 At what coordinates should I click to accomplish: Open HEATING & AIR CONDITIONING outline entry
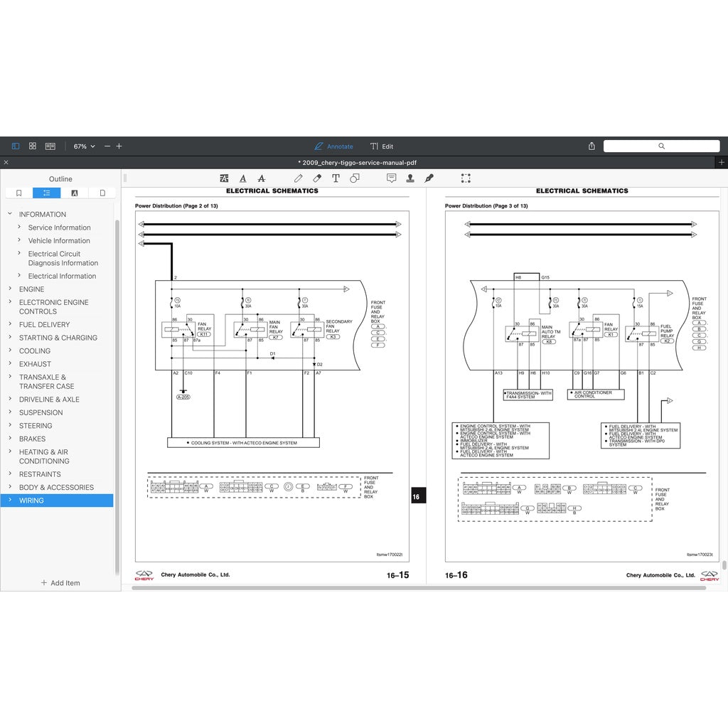coord(44,456)
